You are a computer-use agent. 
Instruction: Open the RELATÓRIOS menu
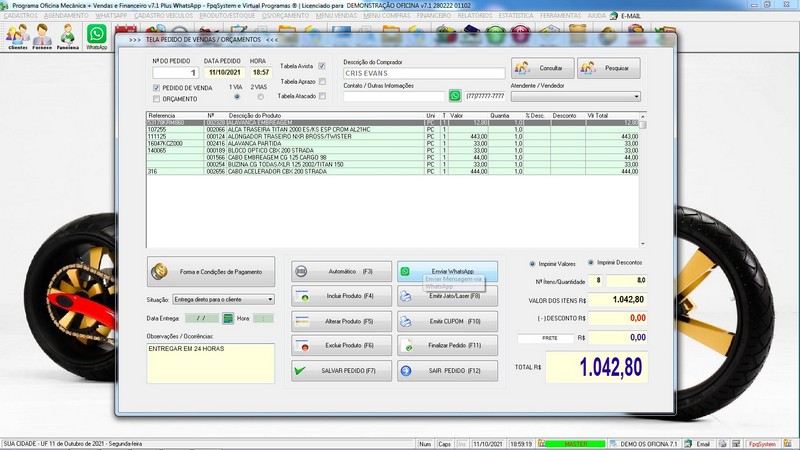click(x=476, y=17)
